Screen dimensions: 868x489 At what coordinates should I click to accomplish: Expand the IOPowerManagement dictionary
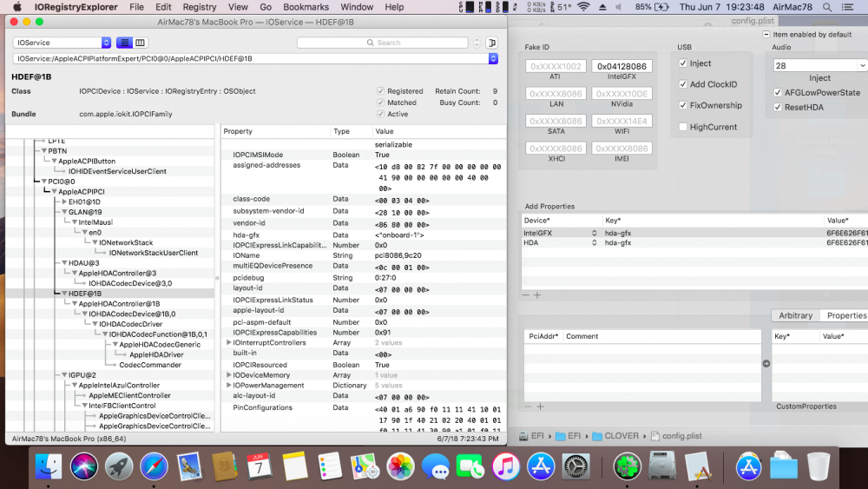click(x=228, y=386)
